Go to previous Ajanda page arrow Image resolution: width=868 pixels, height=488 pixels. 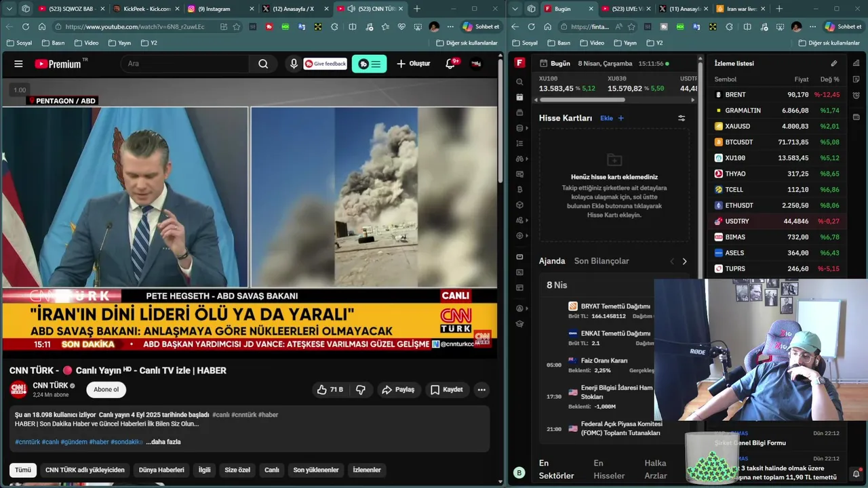tap(672, 261)
